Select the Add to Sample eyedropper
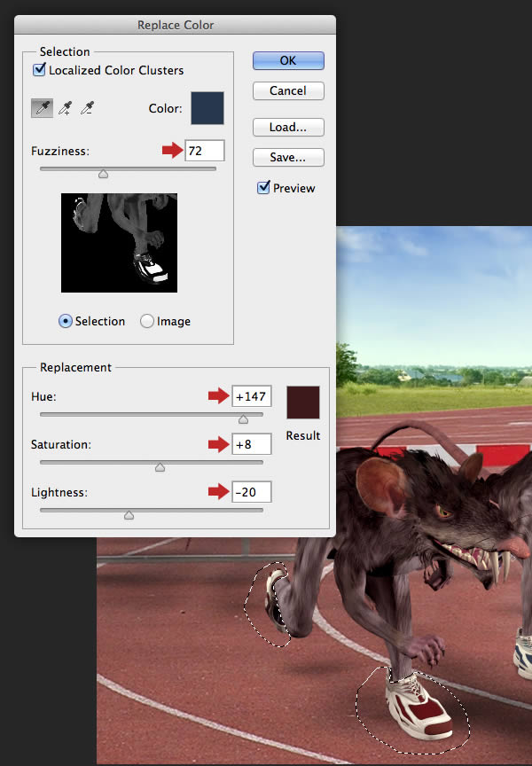Viewport: 532px width, 766px height. (x=65, y=108)
